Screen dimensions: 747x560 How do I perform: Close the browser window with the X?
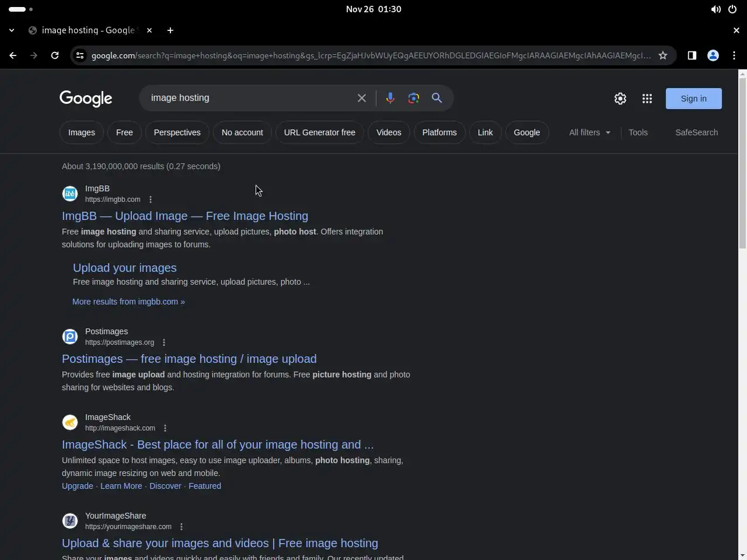pos(736,30)
